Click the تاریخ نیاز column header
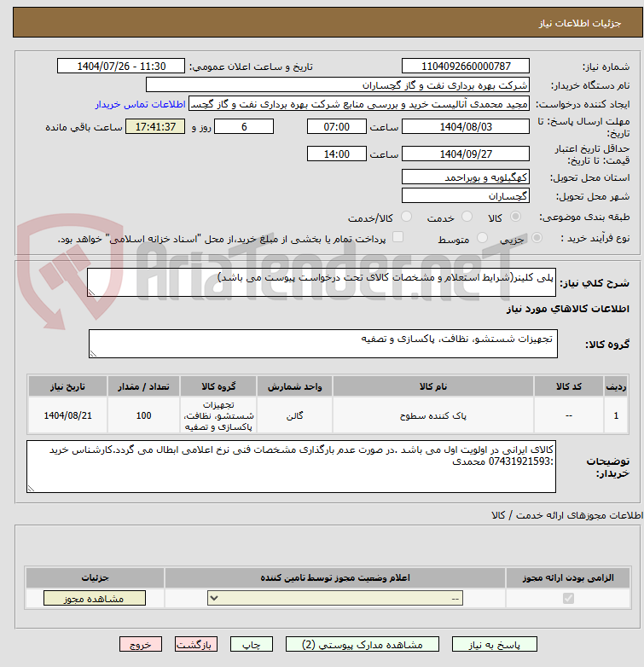644x667 pixels. (67, 386)
